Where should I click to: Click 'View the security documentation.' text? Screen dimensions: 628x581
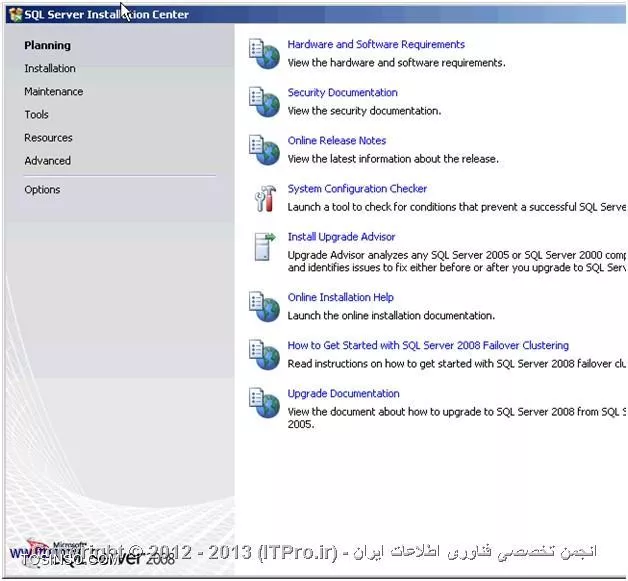tap(364, 111)
